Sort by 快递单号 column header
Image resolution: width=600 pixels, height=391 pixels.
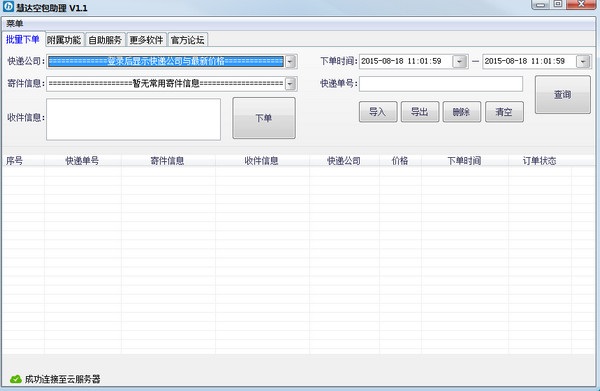(83, 161)
